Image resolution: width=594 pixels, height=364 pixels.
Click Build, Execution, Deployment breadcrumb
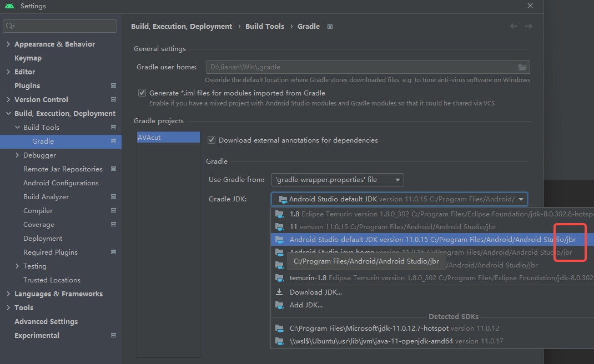[x=182, y=27]
